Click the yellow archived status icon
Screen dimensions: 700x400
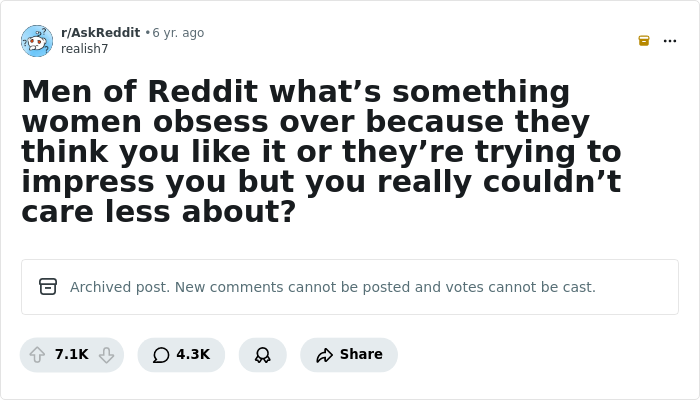(644, 41)
